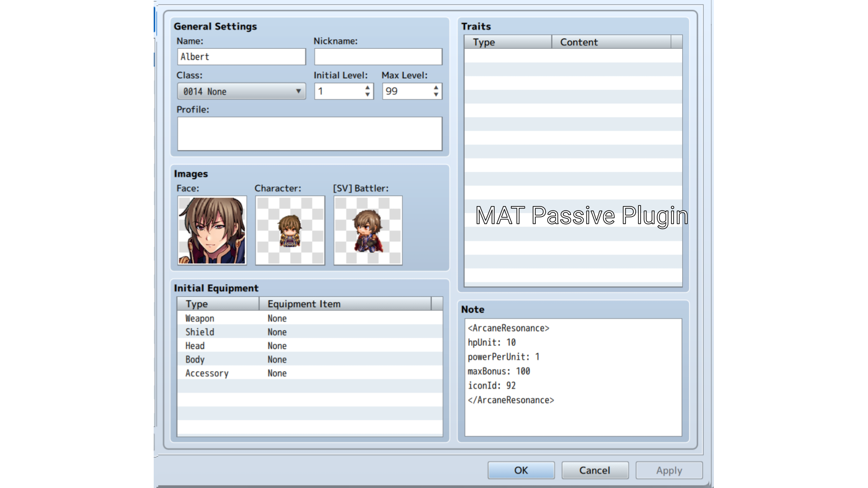This screenshot has width=868, height=488.
Task: Open the SV Battler sprite image
Action: coord(368,230)
